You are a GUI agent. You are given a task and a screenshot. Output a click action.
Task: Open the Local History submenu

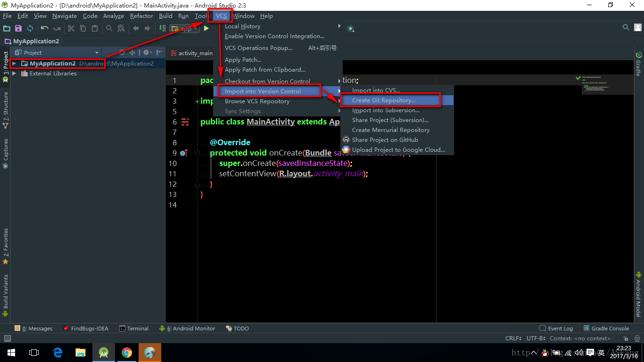(278, 26)
